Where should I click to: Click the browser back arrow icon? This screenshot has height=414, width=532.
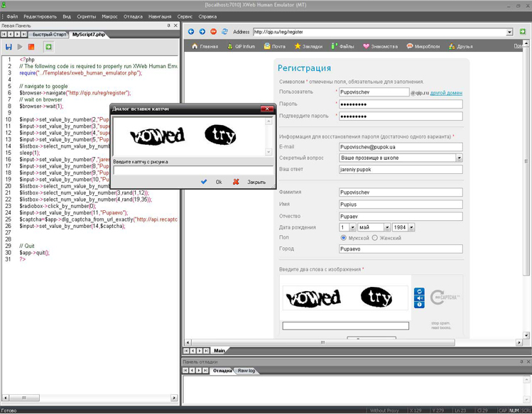pos(191,32)
